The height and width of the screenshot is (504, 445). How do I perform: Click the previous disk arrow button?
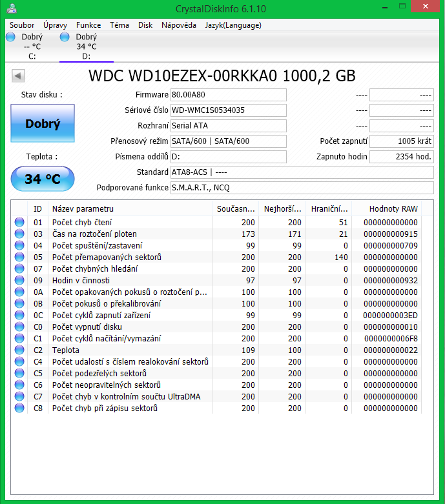(18, 76)
